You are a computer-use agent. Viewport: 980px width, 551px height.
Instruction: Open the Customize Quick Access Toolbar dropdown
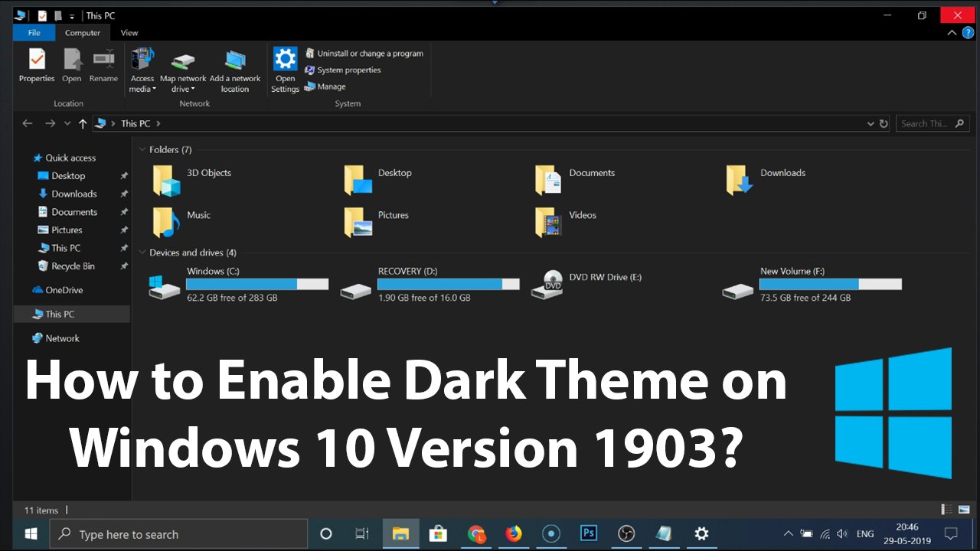click(x=72, y=16)
